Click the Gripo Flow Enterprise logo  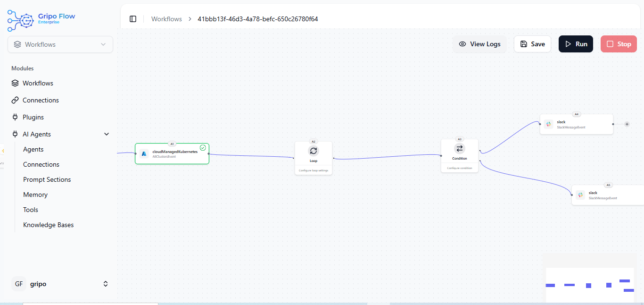[x=41, y=20]
